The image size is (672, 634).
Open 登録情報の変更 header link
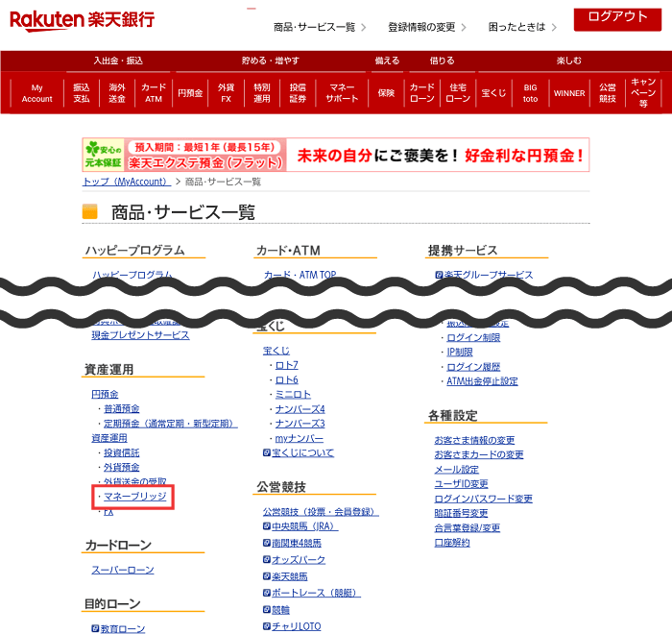coord(426,28)
